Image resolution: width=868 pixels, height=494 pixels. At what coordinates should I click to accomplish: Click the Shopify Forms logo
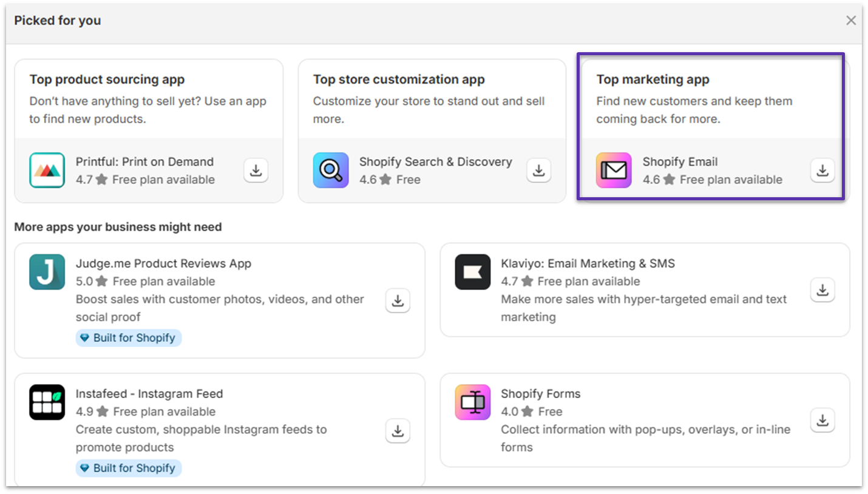pyautogui.click(x=472, y=402)
